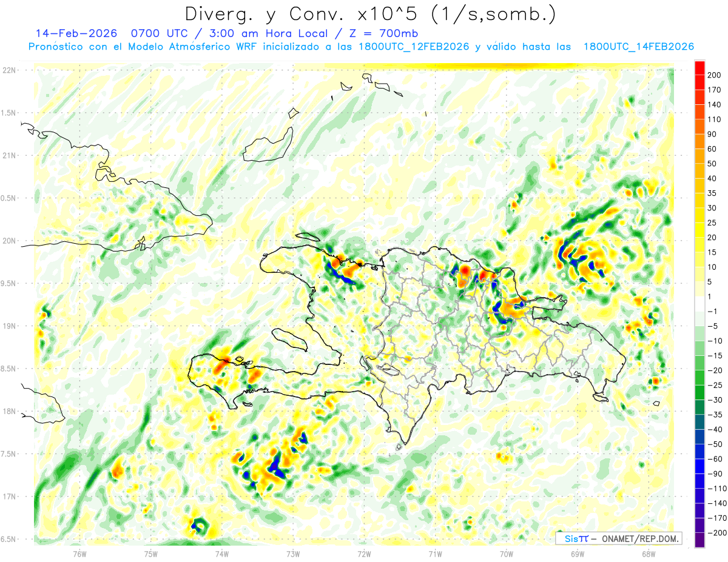The image size is (728, 562).
Task: Click the '72W' longitude label
Action: (364, 554)
